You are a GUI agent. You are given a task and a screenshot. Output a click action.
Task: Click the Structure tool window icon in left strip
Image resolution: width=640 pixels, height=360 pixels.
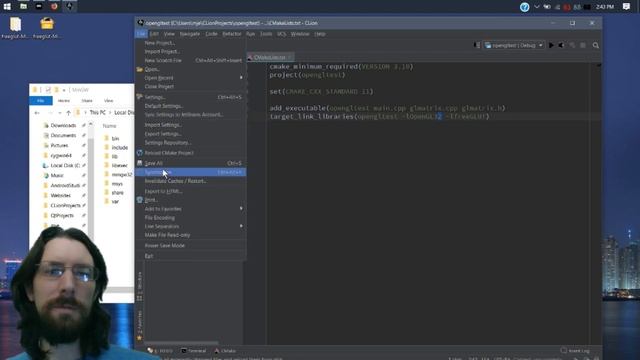[x=139, y=298]
